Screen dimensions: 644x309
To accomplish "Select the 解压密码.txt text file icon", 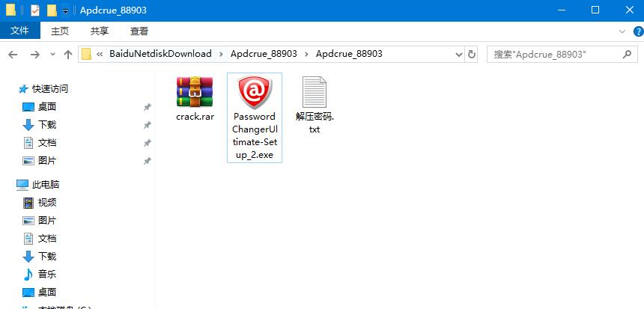I will [315, 92].
